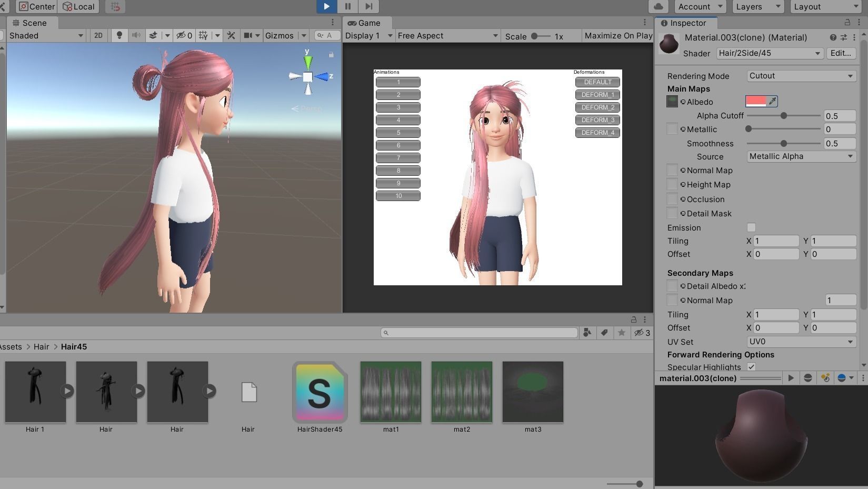Open the Source Metallic Alpha dropdown

click(801, 156)
